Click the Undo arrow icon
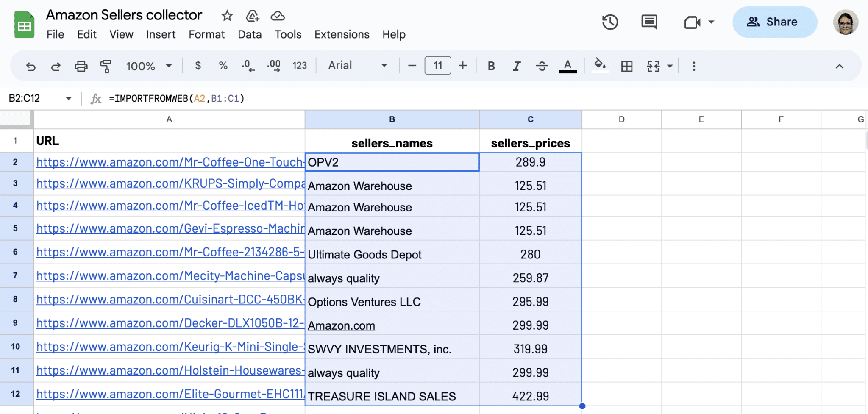This screenshot has height=414, width=868. 31,66
